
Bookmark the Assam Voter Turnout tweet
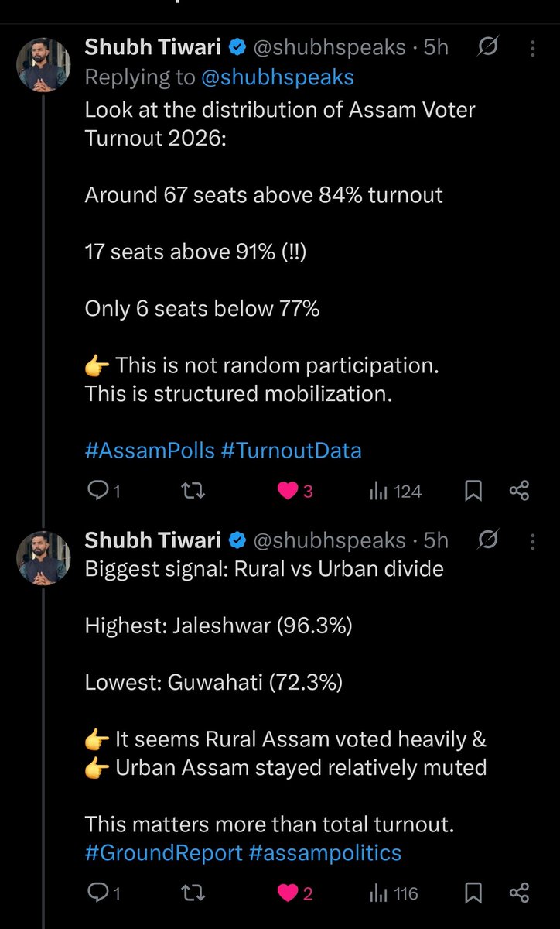pyautogui.click(x=473, y=491)
